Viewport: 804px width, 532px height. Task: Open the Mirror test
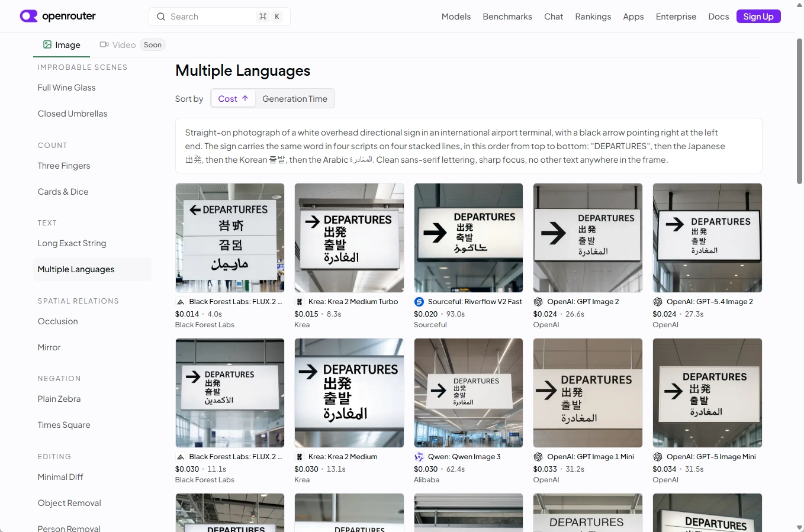pos(92,347)
